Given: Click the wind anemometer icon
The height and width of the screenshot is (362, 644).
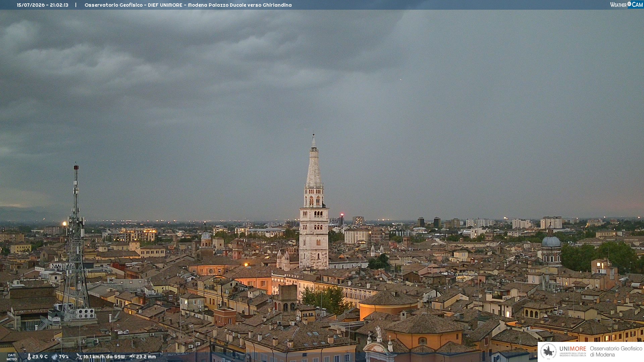Looking at the screenshot, I should [x=79, y=357].
